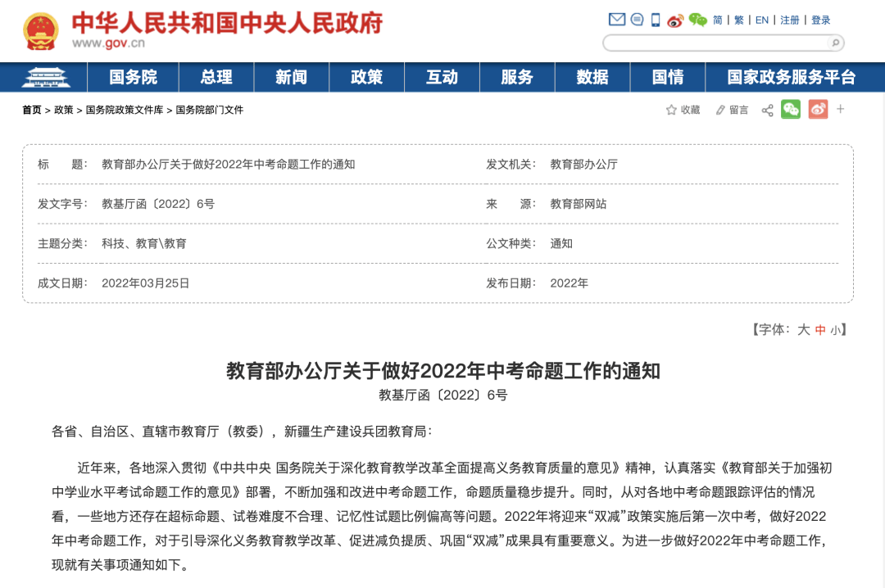Screen dimensions: 885x588
Task: Open the 政策 nav menu
Action: click(x=366, y=77)
